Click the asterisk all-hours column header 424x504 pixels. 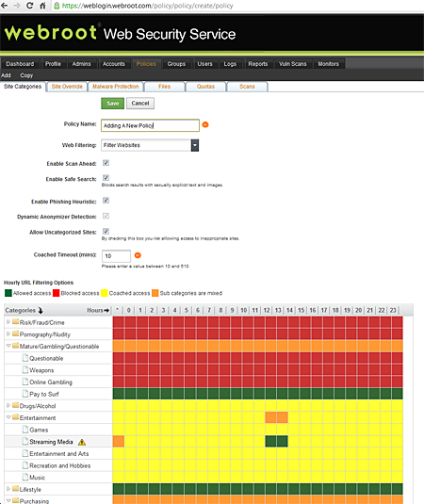point(118,310)
